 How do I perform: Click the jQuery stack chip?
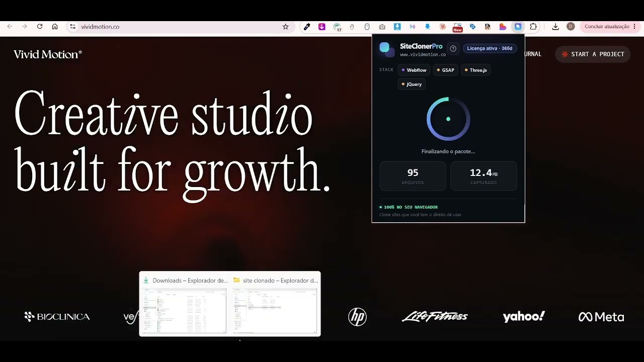(x=412, y=84)
